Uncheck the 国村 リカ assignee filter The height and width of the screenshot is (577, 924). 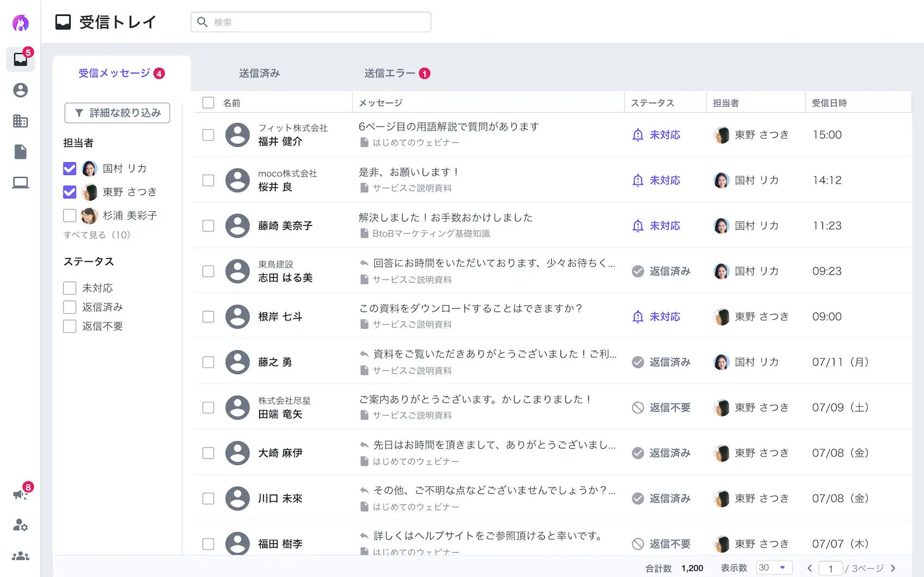[70, 169]
